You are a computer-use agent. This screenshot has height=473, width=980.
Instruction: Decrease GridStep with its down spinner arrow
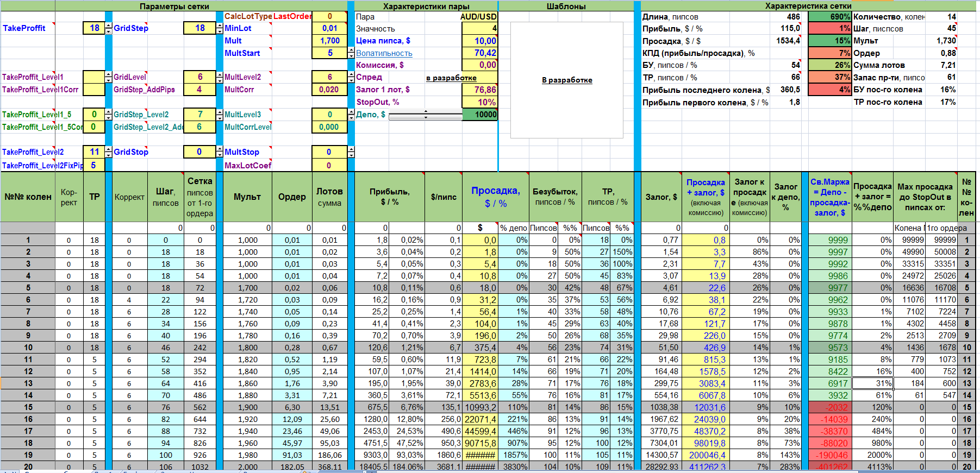(219, 31)
